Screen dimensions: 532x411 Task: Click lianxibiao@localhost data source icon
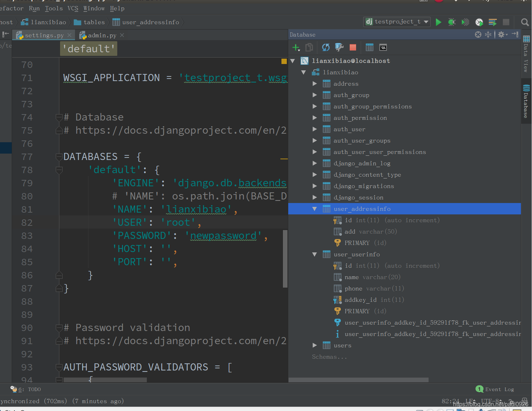[305, 61]
